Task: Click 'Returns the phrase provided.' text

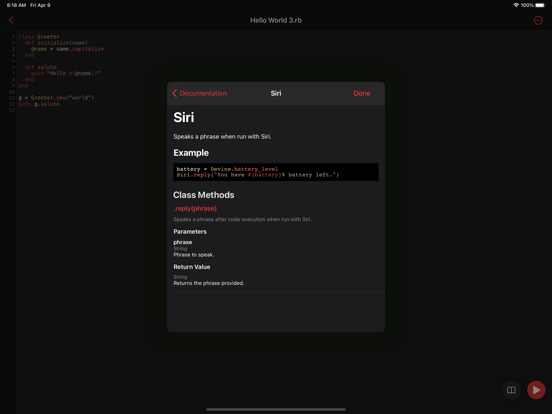Action: [x=208, y=283]
